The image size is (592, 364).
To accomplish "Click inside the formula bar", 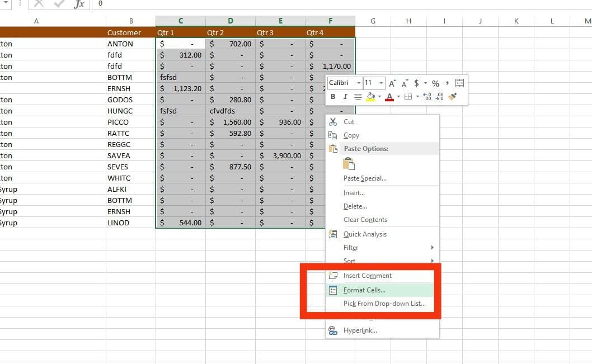I will [224, 4].
